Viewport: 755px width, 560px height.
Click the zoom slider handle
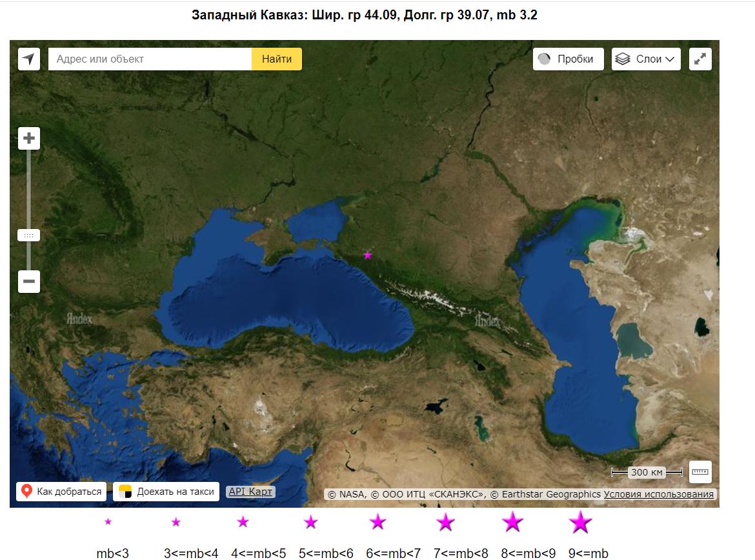[x=28, y=235]
